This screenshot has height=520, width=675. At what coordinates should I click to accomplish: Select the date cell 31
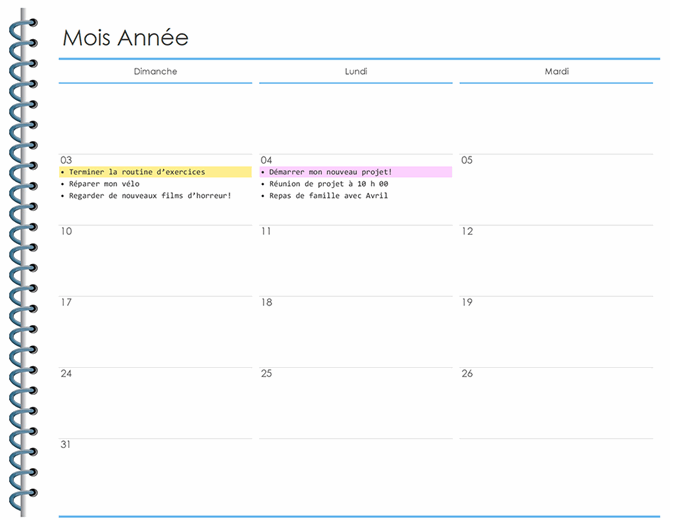point(66,444)
